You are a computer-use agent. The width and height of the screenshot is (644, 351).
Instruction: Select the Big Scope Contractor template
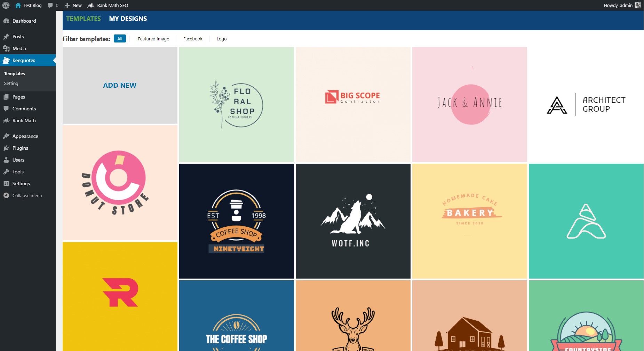[353, 104]
